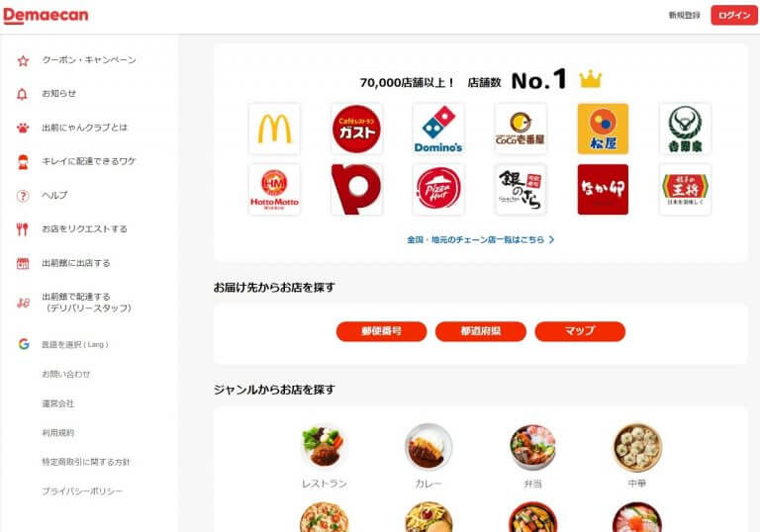The height and width of the screenshot is (532, 760).
Task: Open the Hotto Motto store logo
Action: 274,190
